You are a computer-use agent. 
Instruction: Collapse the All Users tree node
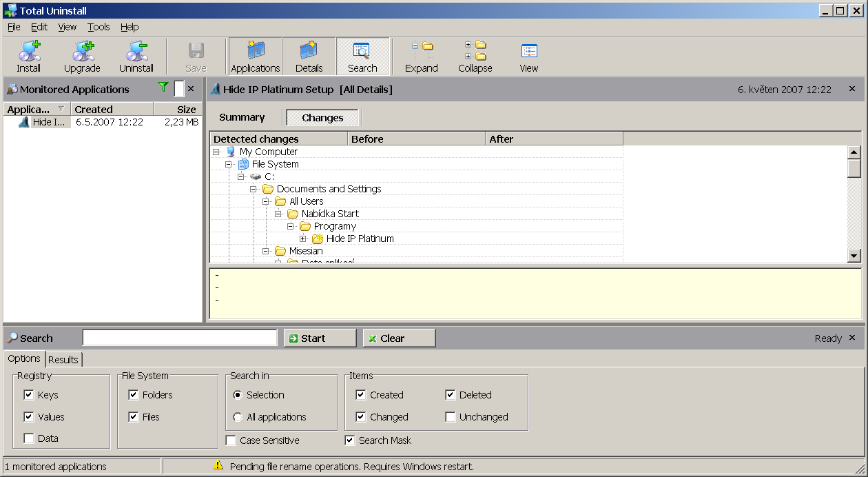click(x=266, y=201)
